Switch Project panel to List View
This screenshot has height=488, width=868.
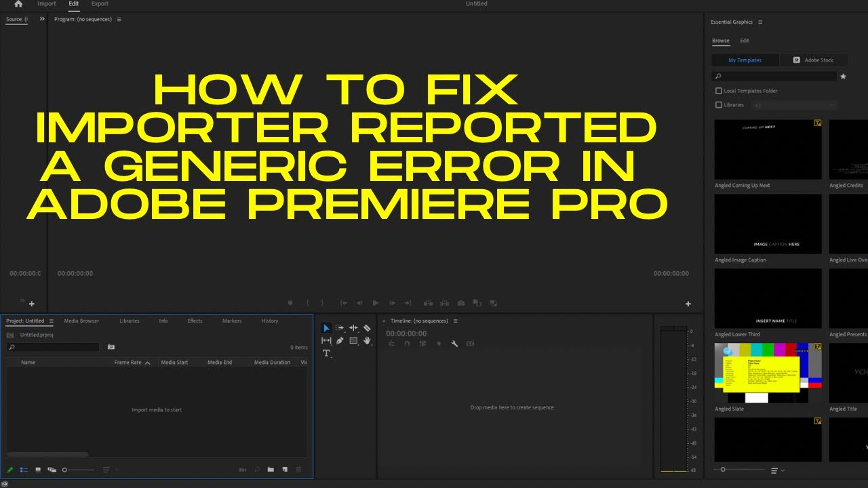click(x=24, y=469)
